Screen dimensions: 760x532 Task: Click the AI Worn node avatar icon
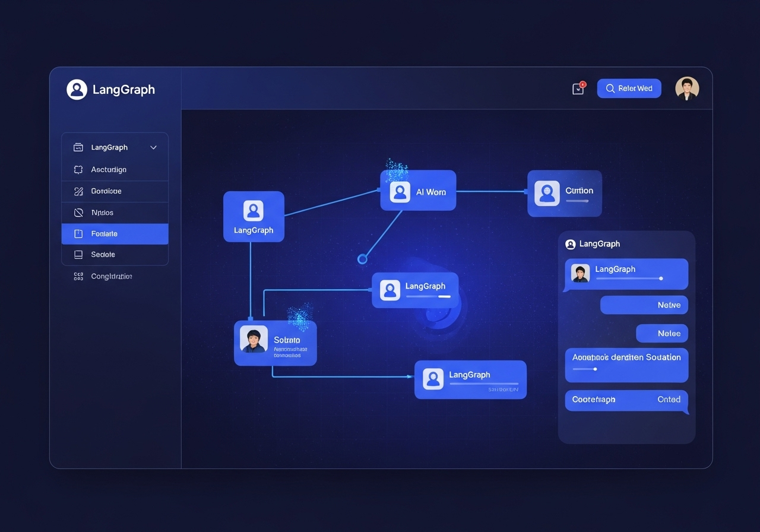pos(400,192)
